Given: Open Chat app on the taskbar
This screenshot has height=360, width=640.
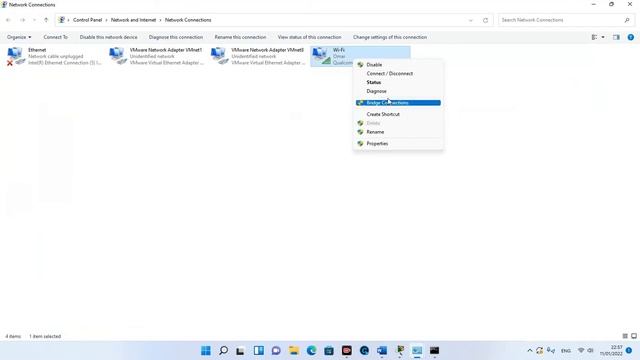Looking at the screenshot, I should click(x=276, y=351).
